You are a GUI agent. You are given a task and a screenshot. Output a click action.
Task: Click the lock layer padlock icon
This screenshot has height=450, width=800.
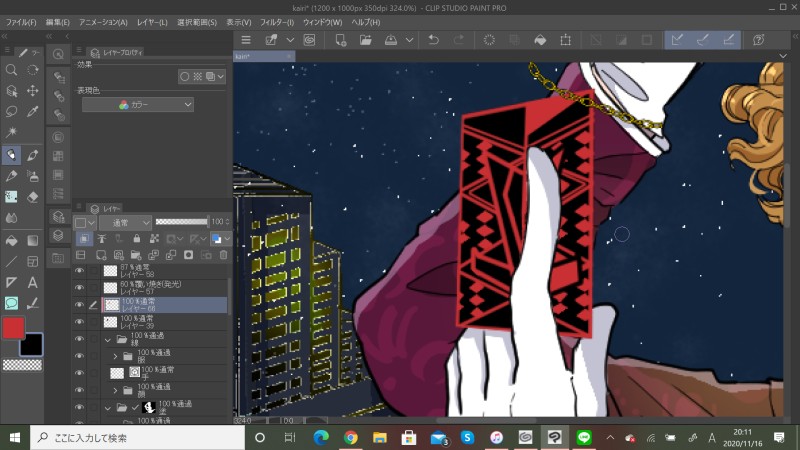coord(137,238)
